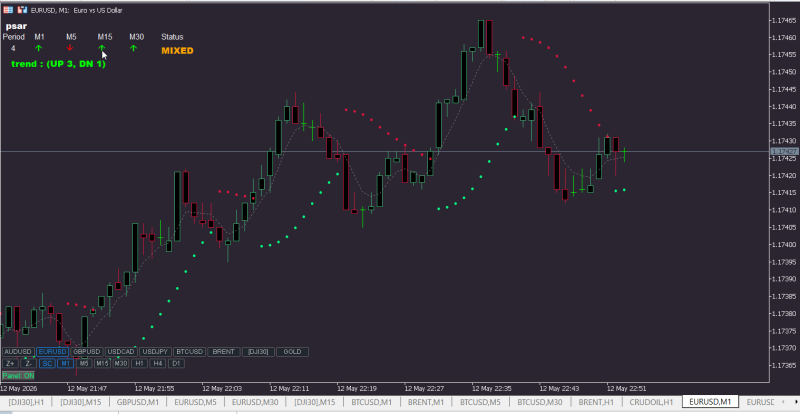Click the M5 column header in psar table
This screenshot has height=414, width=800.
tap(71, 37)
